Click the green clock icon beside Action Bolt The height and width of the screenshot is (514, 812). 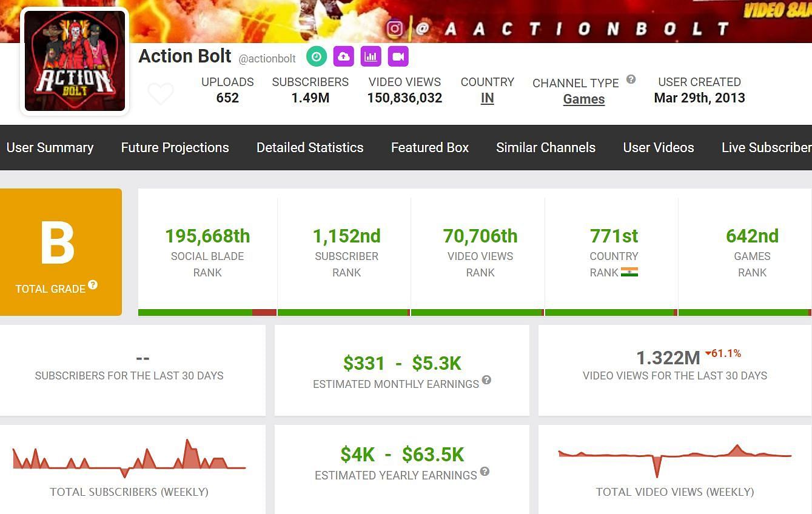(x=316, y=56)
